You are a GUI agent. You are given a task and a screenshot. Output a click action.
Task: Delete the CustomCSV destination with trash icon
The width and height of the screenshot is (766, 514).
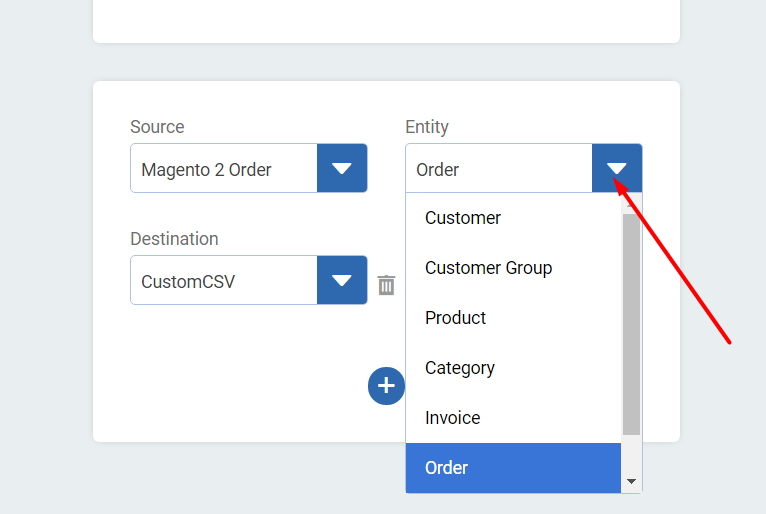386,285
